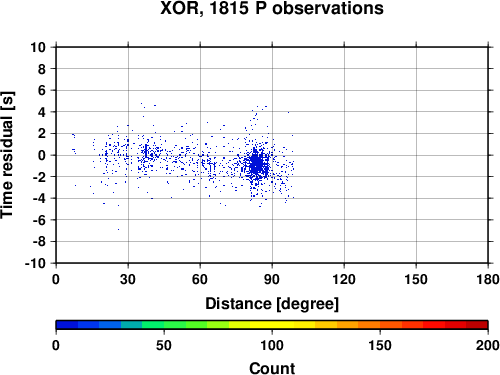This screenshot has height=375, width=500.
Task: Click the dark blue start of the colorbar
Action: 67,325
